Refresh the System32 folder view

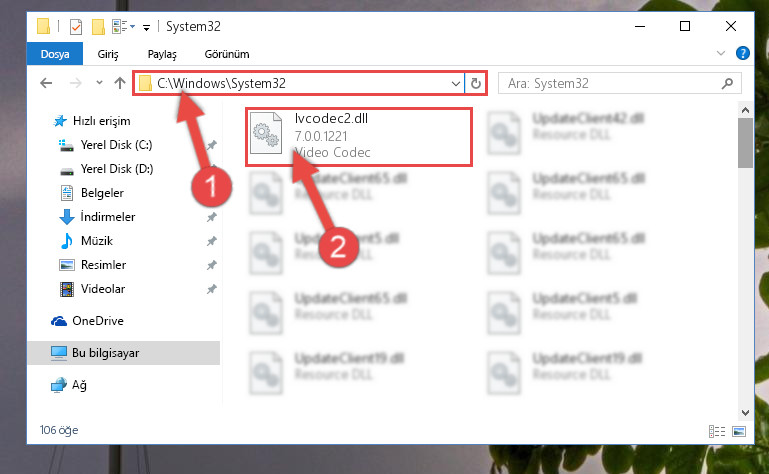pos(476,83)
